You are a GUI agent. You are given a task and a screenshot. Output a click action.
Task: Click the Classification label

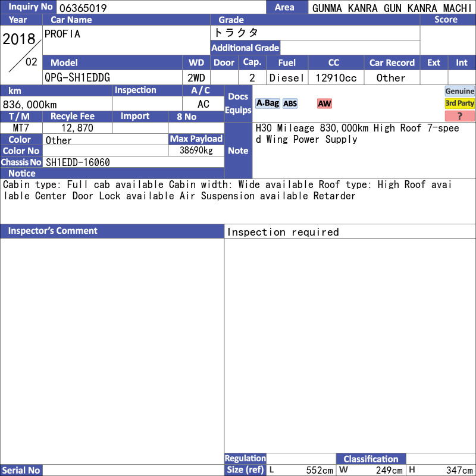coord(371,459)
